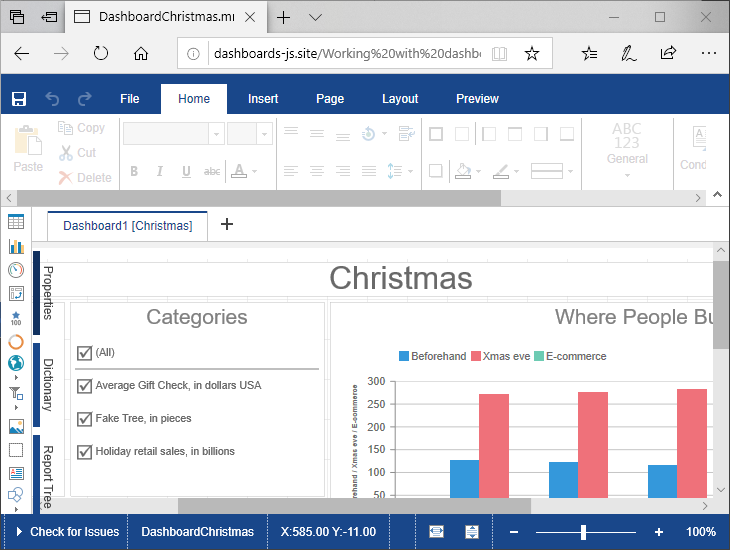
Task: Click the zoom slider handle in status bar
Action: pos(583,532)
